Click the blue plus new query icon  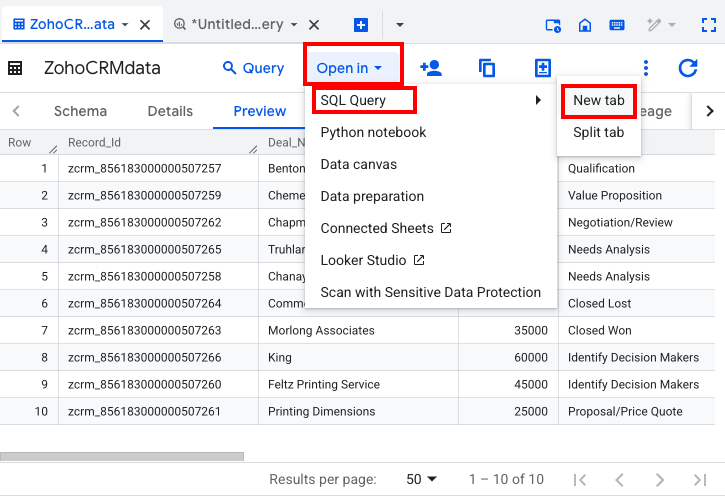361,25
